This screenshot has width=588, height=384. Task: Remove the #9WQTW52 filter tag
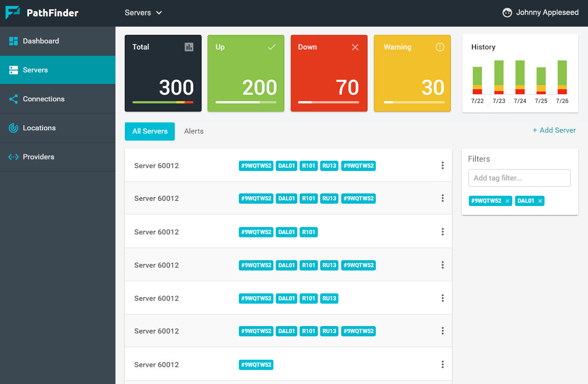[507, 201]
